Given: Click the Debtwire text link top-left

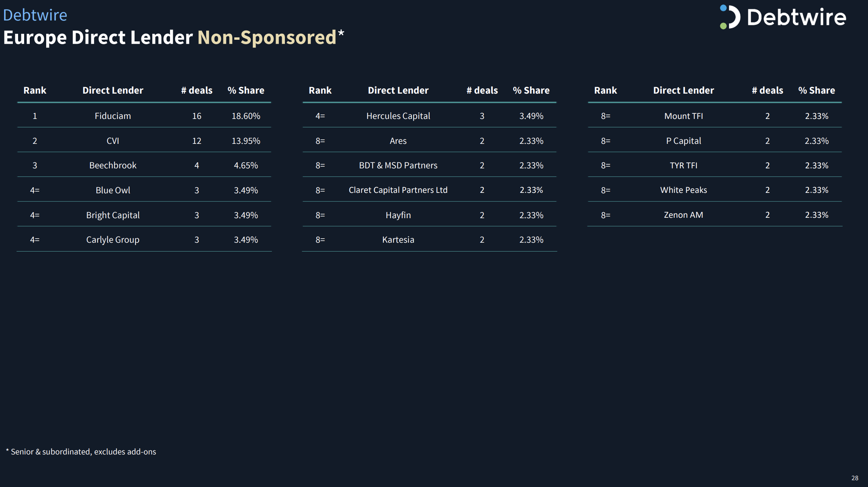Looking at the screenshot, I should (35, 15).
